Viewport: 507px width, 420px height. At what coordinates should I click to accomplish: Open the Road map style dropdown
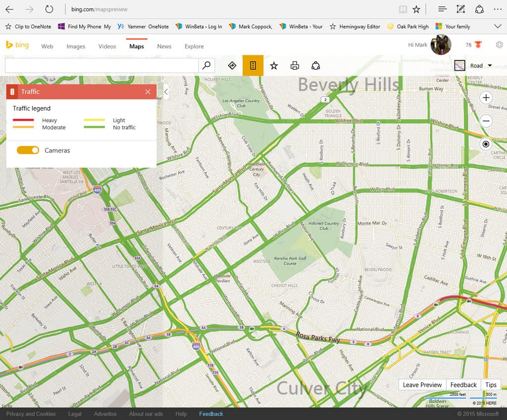481,66
